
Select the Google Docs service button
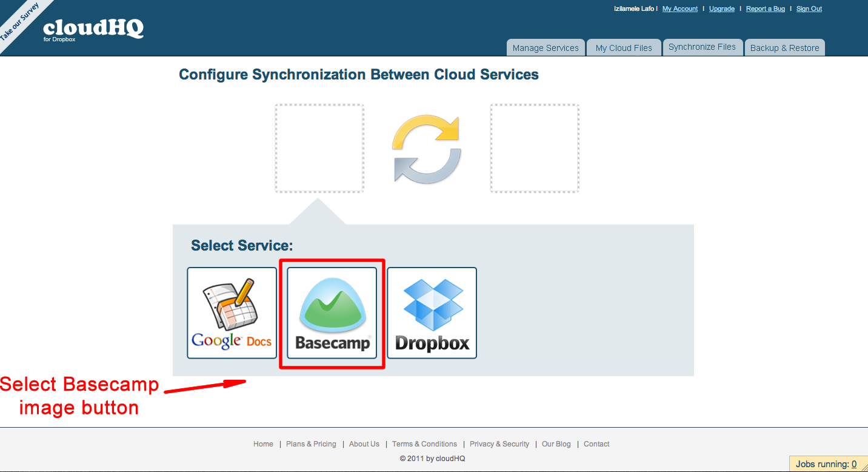[232, 313]
